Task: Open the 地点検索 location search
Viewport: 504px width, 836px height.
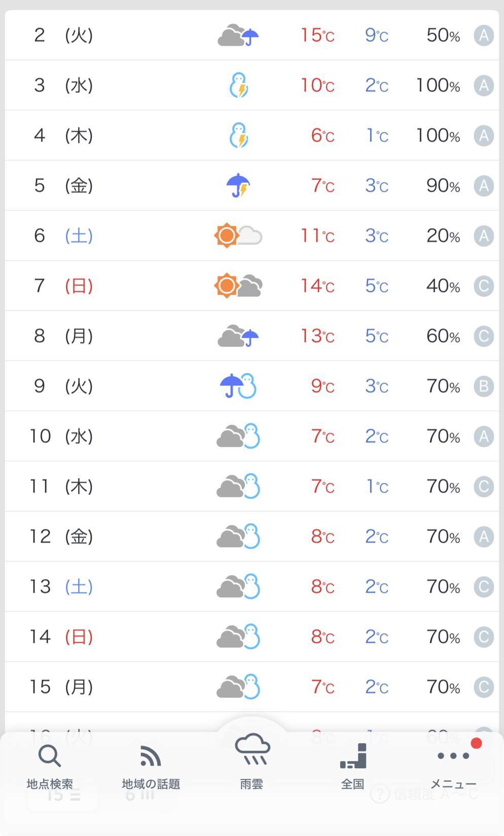Action: tap(50, 767)
